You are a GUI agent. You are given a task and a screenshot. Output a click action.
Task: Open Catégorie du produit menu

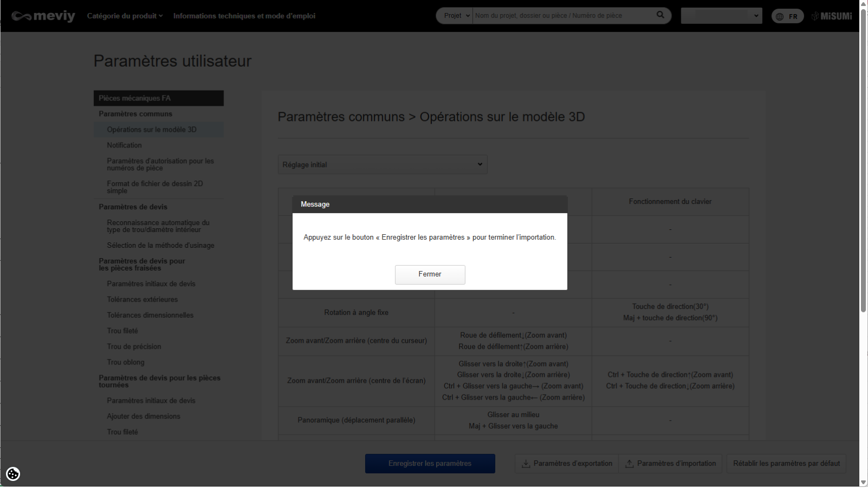pos(125,16)
